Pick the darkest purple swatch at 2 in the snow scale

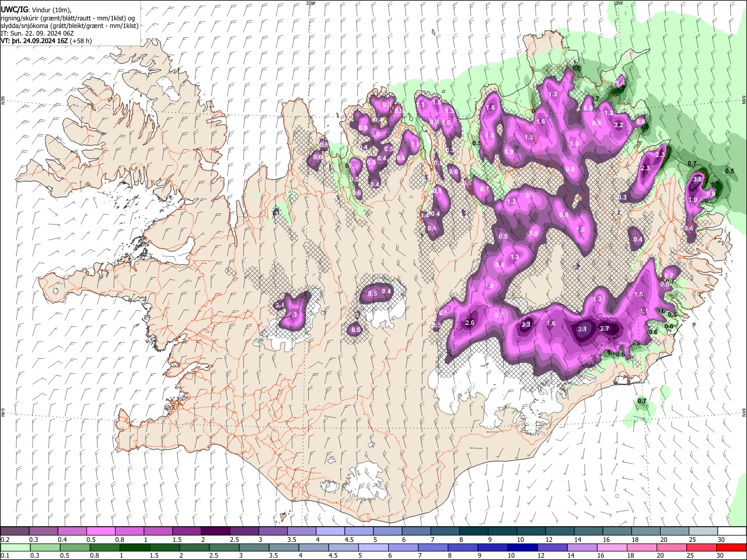click(x=215, y=531)
